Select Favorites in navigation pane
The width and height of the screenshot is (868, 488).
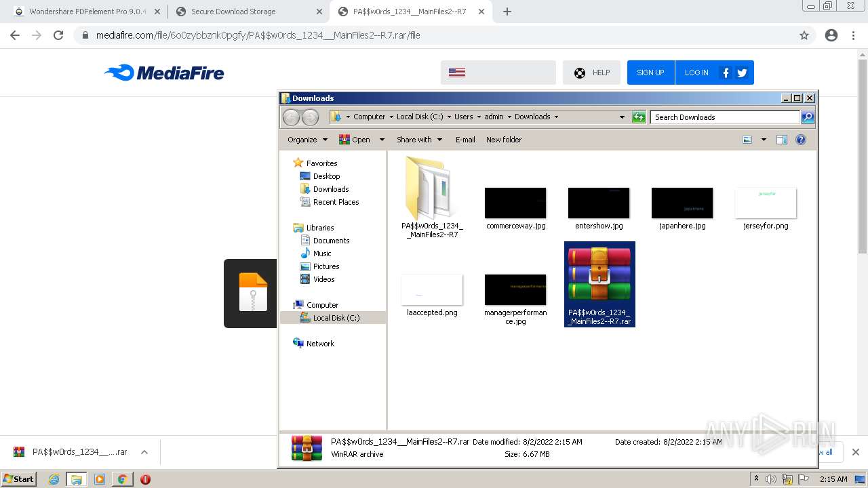321,163
